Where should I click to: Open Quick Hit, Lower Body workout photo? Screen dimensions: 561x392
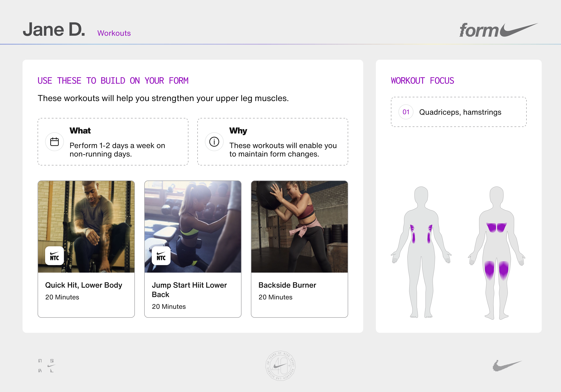point(86,227)
